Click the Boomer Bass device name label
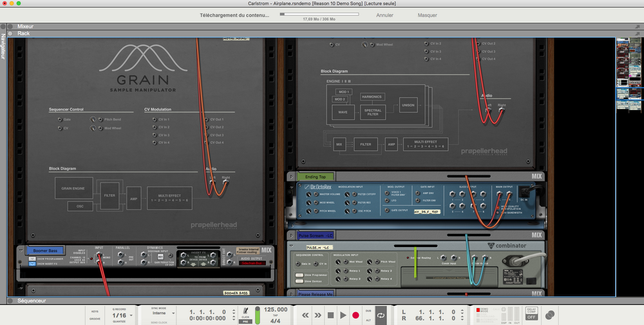This screenshot has height=325, width=644. click(x=46, y=250)
